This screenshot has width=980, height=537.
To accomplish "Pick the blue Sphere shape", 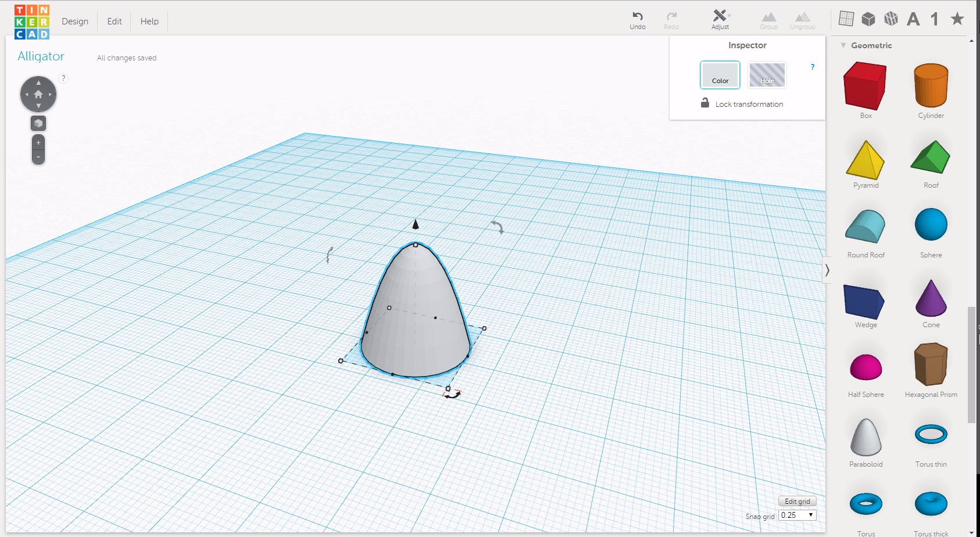I will click(931, 224).
